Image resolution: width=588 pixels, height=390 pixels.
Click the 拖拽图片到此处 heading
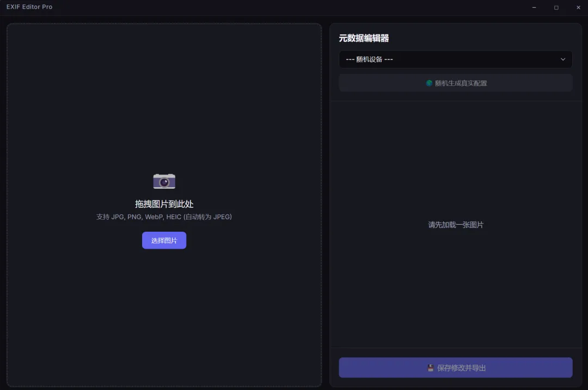click(164, 204)
